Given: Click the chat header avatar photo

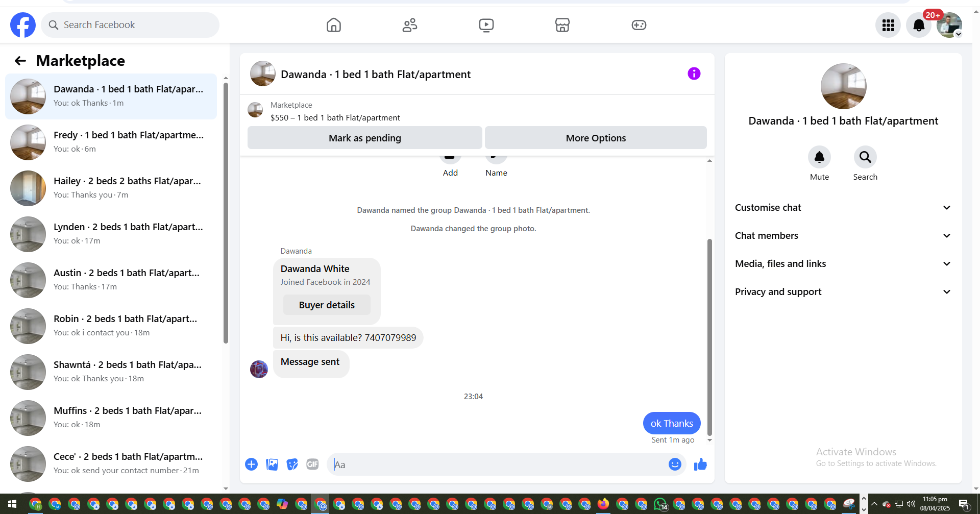Looking at the screenshot, I should (263, 74).
